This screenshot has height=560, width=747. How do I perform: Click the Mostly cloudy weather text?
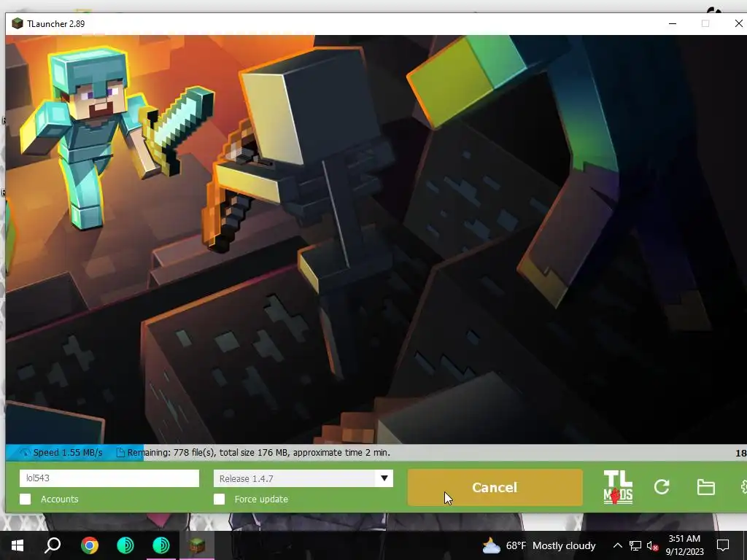point(564,545)
